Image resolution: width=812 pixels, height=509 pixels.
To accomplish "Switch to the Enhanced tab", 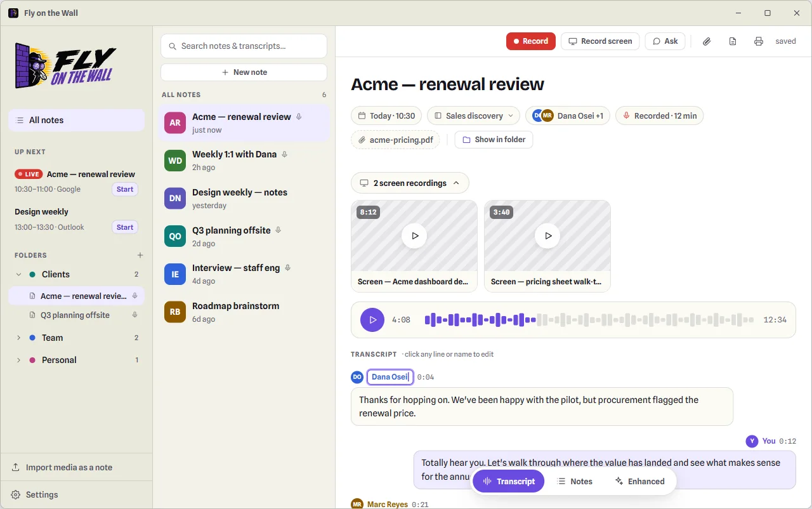I will pos(639,481).
